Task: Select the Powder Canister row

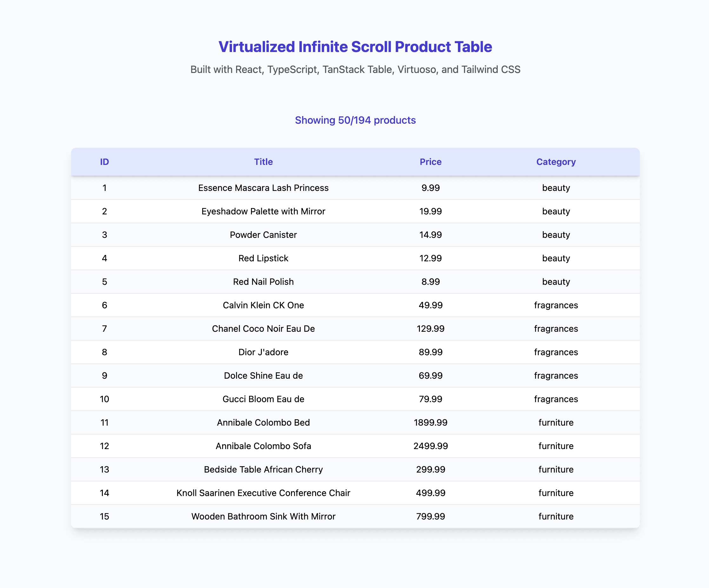Action: click(x=263, y=235)
